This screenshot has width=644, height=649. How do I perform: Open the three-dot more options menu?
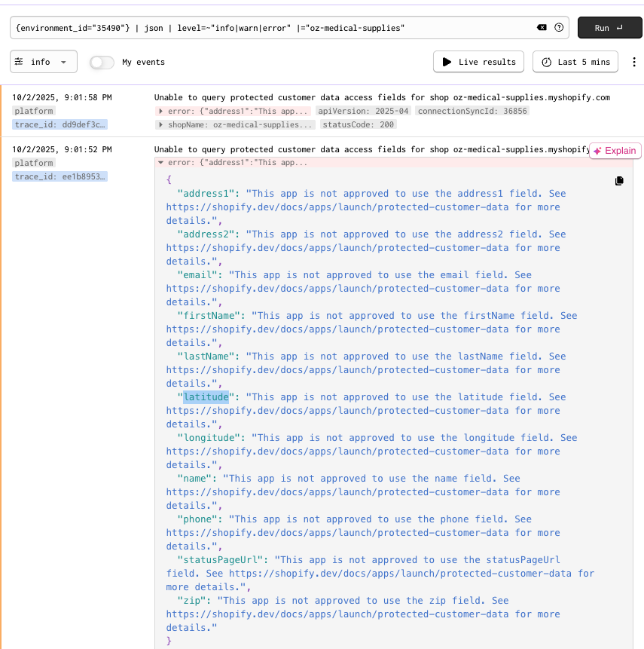pos(634,62)
